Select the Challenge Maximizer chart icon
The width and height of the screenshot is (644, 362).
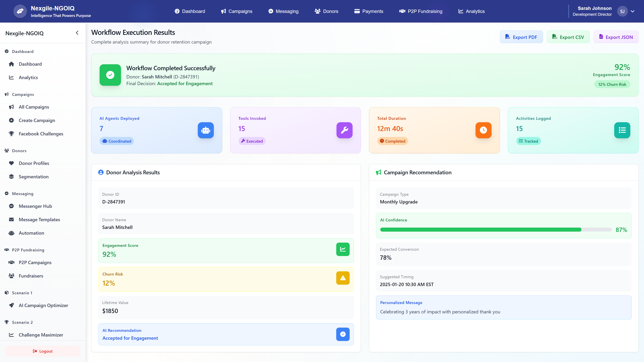(x=12, y=335)
